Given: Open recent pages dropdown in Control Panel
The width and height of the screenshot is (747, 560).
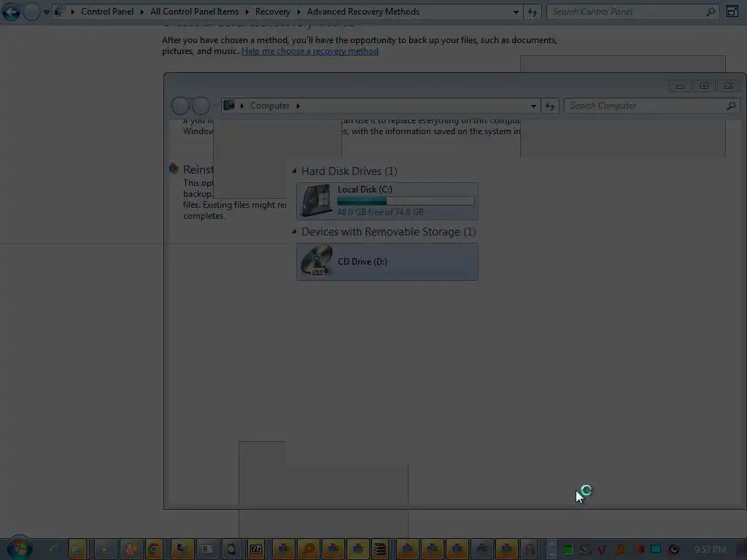Looking at the screenshot, I should (46, 12).
